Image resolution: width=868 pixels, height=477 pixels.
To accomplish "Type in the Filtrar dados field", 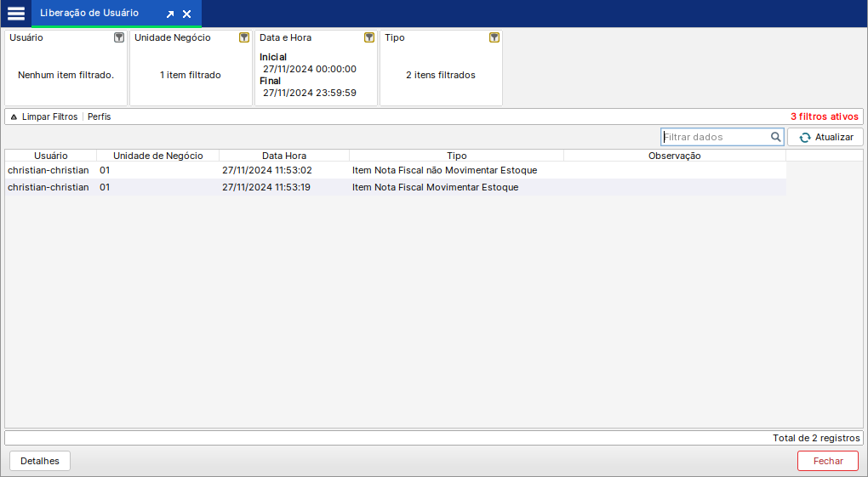I will click(x=715, y=137).
